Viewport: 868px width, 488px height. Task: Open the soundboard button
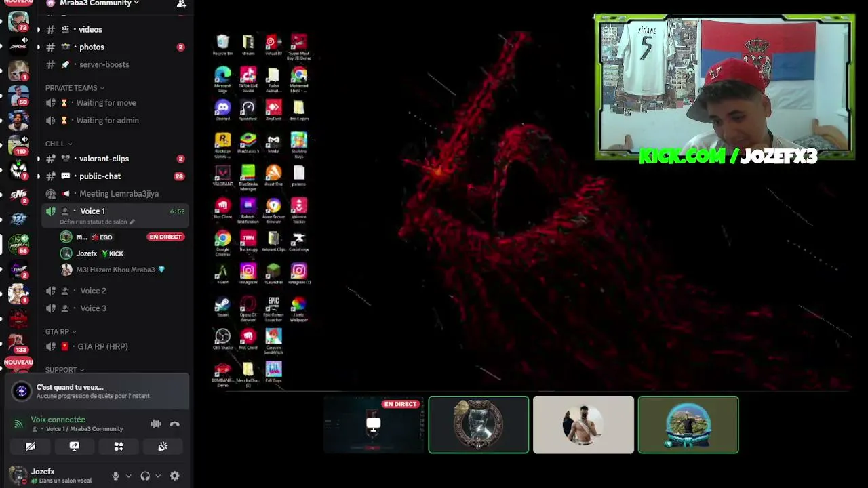pos(163,446)
